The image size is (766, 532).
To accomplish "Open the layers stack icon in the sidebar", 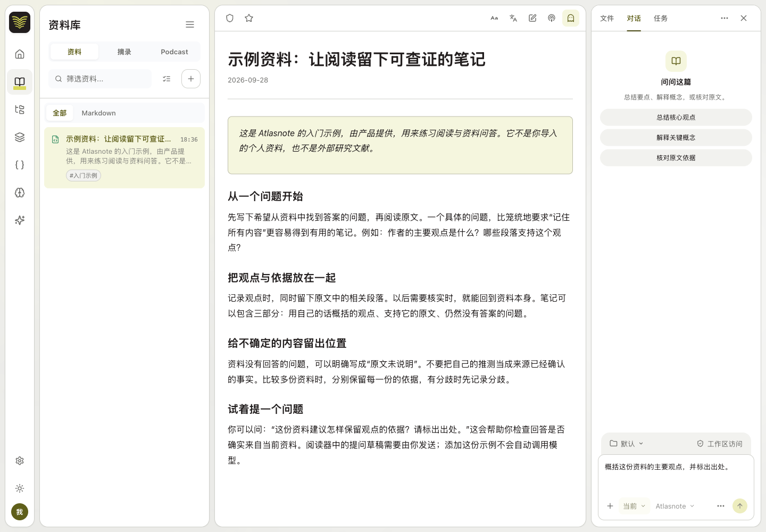I will 20,137.
